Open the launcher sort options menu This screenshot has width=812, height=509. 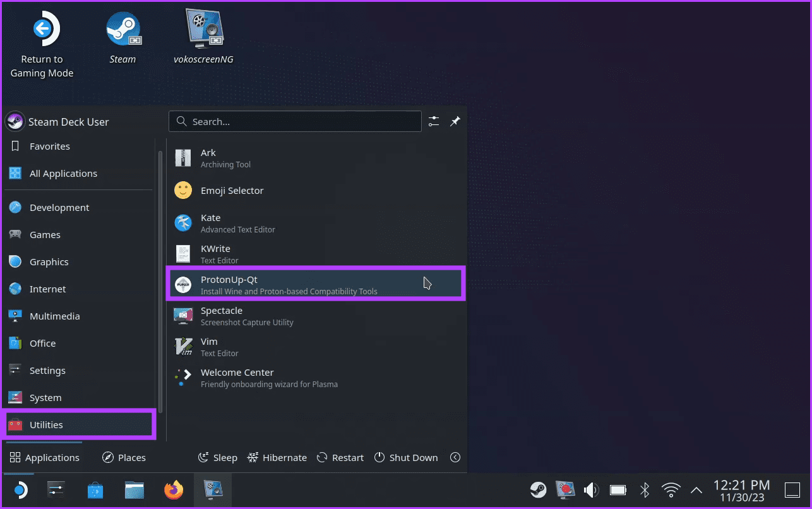(433, 121)
